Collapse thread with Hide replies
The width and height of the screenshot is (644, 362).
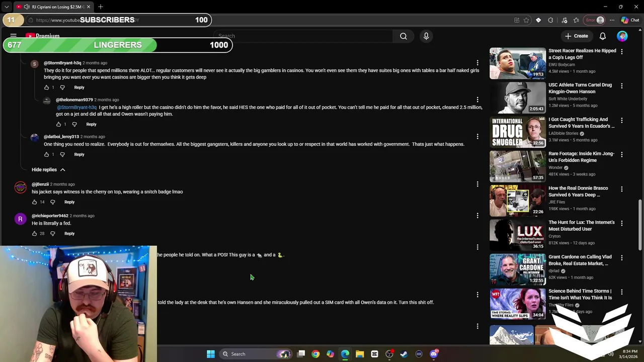(x=48, y=169)
